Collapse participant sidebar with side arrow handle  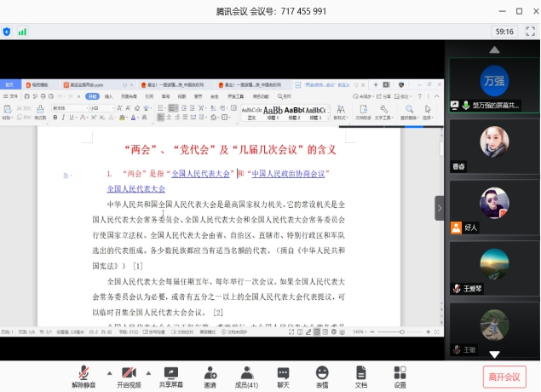click(440, 208)
